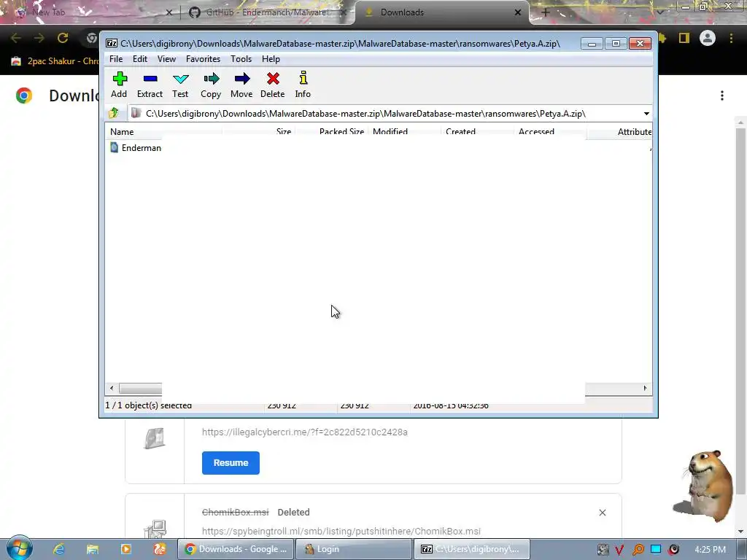Toggle the Chrome side panel icon

click(x=684, y=38)
